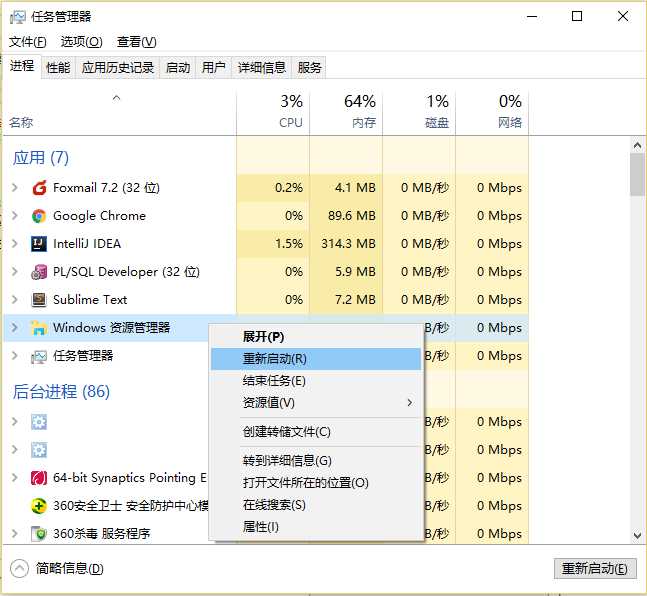This screenshot has height=596, width=647.
Task: Sort by the 内存 column header
Action: click(346, 111)
